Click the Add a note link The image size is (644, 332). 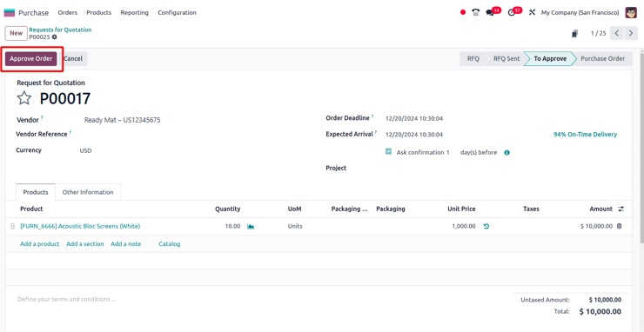click(125, 243)
